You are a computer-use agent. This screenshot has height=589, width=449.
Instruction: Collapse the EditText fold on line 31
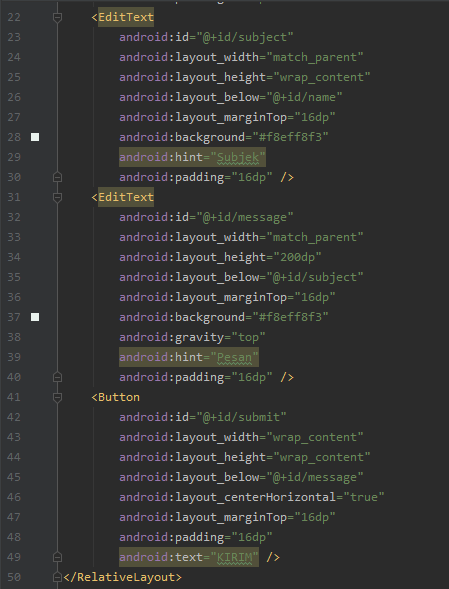click(57, 197)
